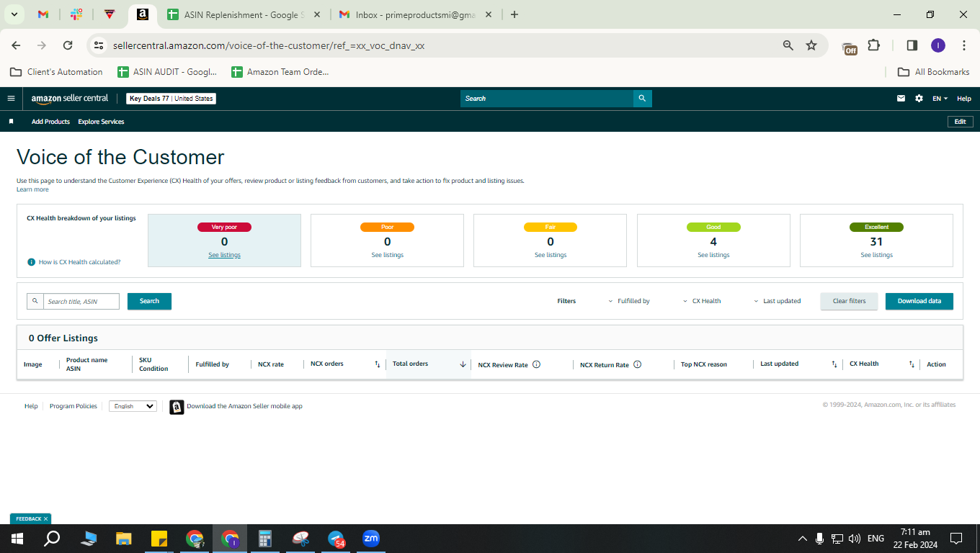Open Chrome tab search dropdown arrow

point(14,14)
